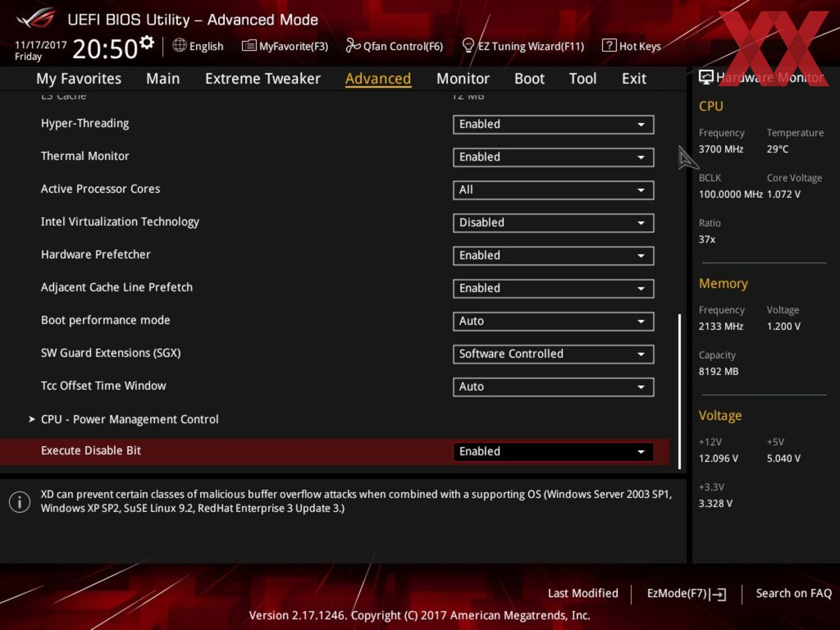Select the Thermal Monitor label
Viewport: 840px width, 630px height.
pyautogui.click(x=85, y=156)
